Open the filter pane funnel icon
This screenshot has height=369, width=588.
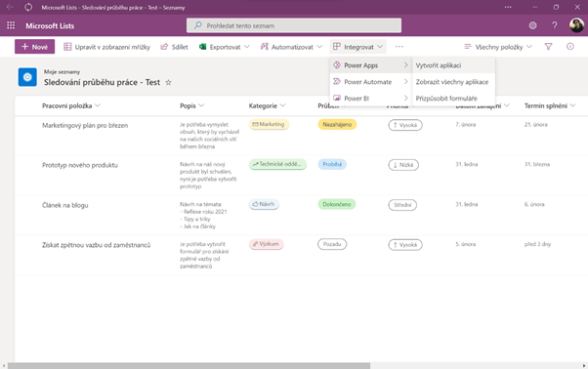click(548, 47)
